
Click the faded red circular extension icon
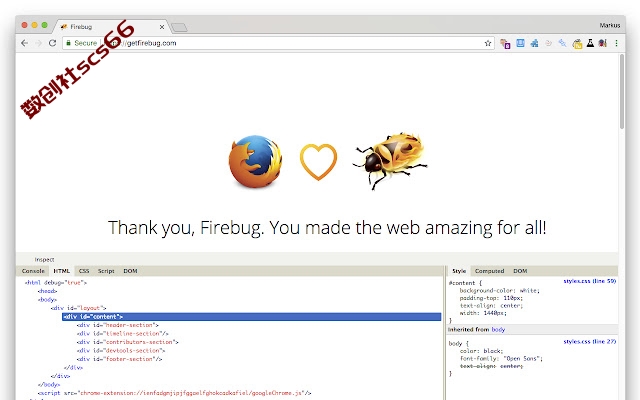pyautogui.click(x=548, y=43)
